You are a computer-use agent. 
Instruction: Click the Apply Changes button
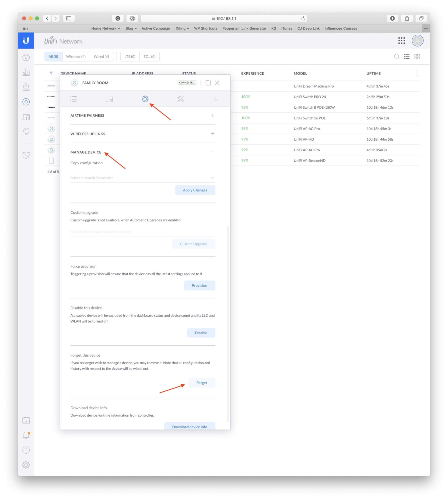tap(195, 190)
